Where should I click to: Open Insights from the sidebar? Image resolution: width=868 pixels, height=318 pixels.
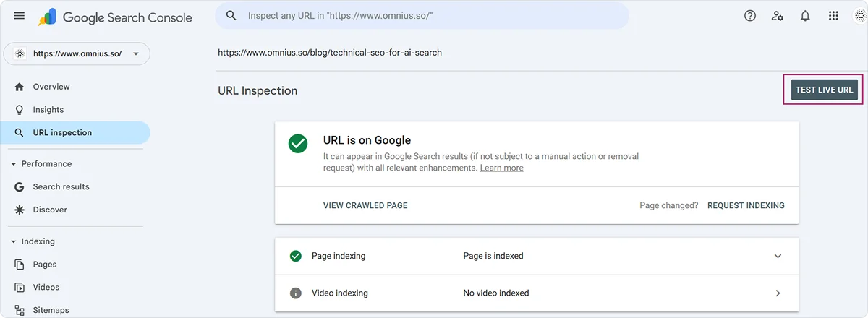point(48,110)
